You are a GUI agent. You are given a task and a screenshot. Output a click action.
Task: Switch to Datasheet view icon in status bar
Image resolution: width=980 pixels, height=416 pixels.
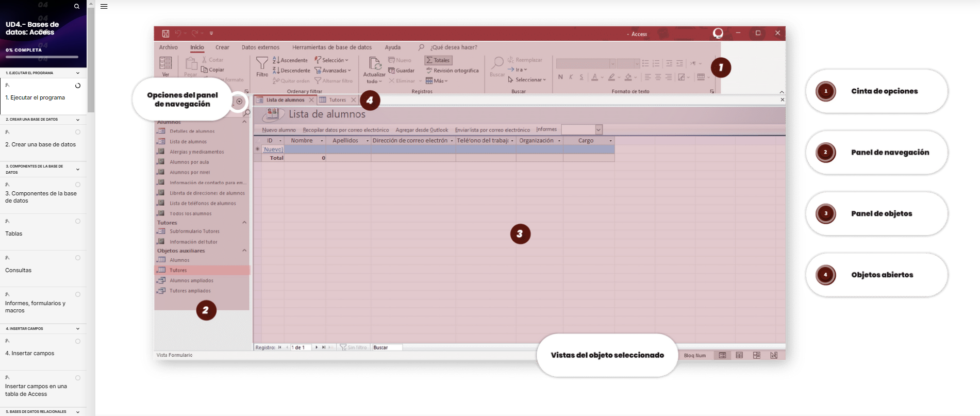(x=739, y=355)
